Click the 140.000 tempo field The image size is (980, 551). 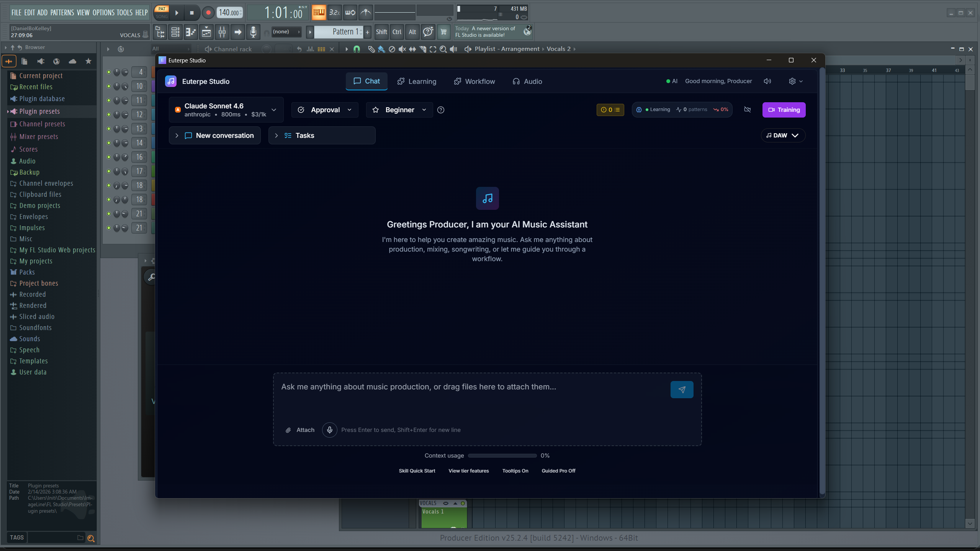229,13
